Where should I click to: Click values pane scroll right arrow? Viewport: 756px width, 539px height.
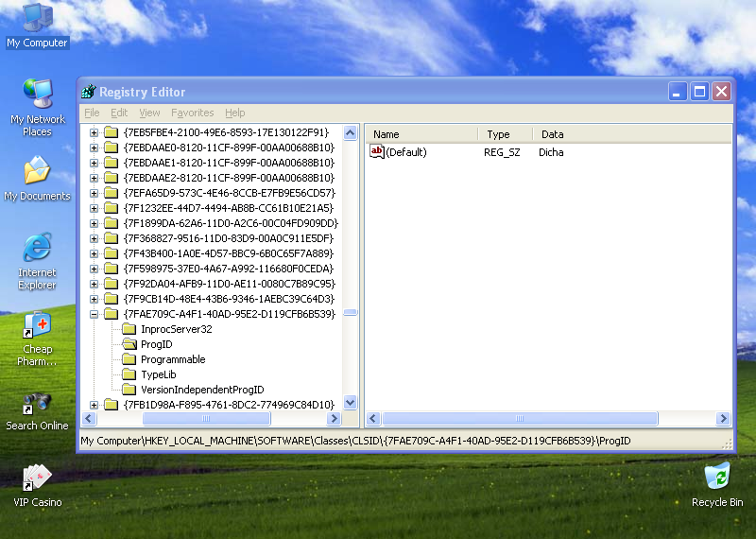pyautogui.click(x=723, y=418)
